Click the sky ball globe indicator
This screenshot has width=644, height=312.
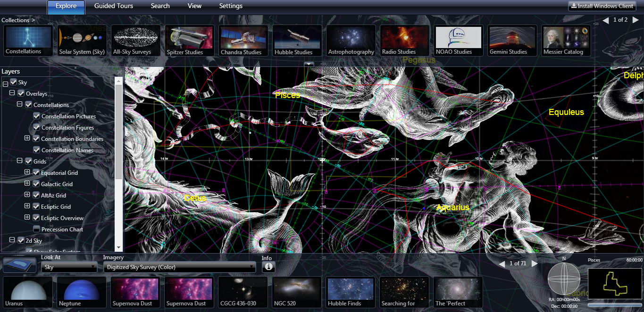point(564,279)
